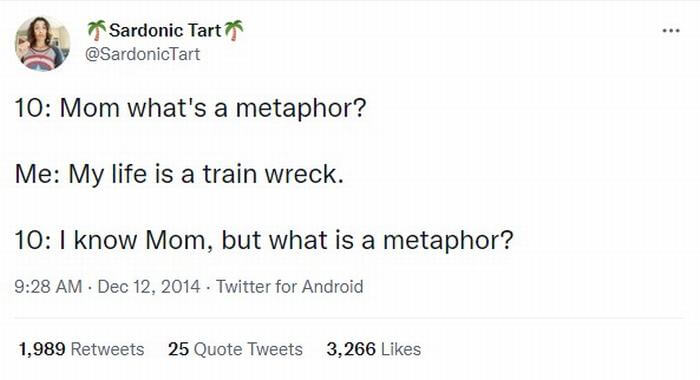Open the @SardonicTart handle link
The image size is (700, 380).
(142, 54)
